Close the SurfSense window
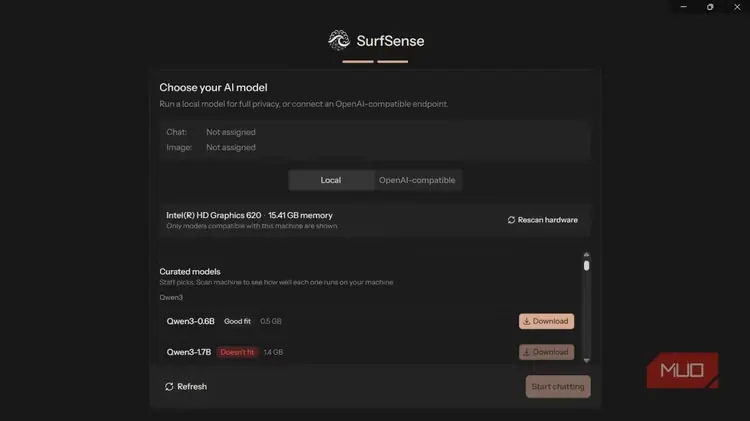Viewport: 750px width, 421px height. (x=737, y=7)
